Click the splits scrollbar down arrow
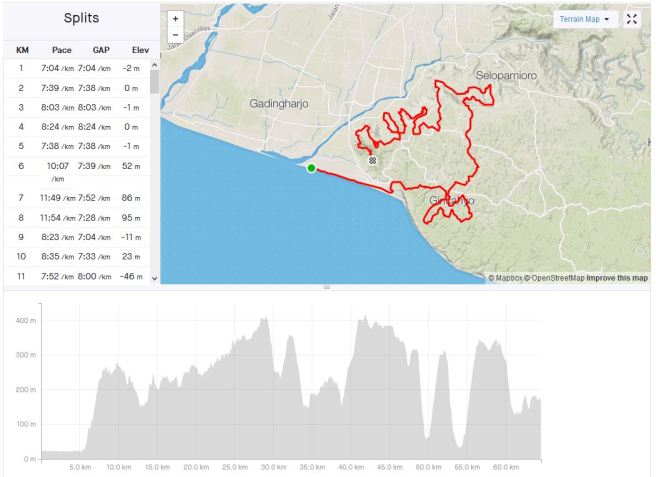The height and width of the screenshot is (477, 656). [x=154, y=278]
